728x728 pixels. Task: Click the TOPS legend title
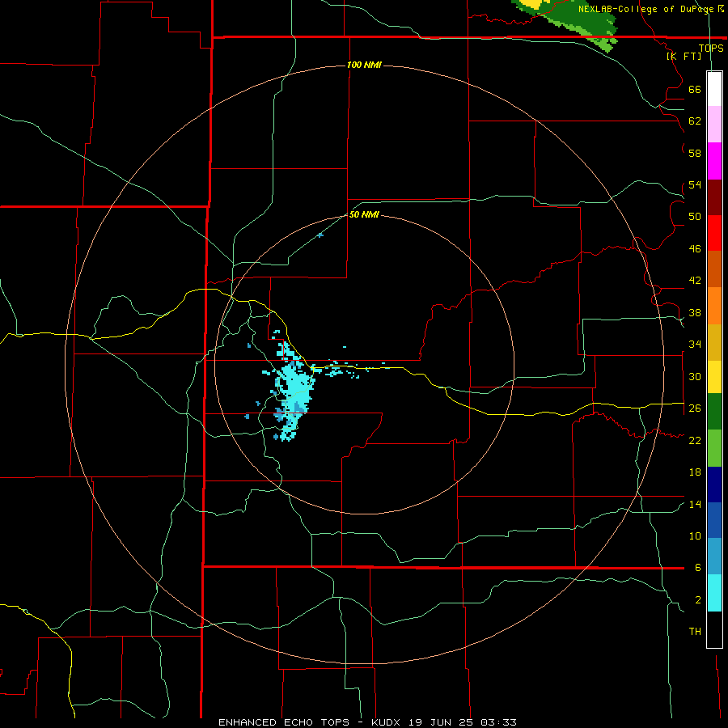click(x=711, y=48)
